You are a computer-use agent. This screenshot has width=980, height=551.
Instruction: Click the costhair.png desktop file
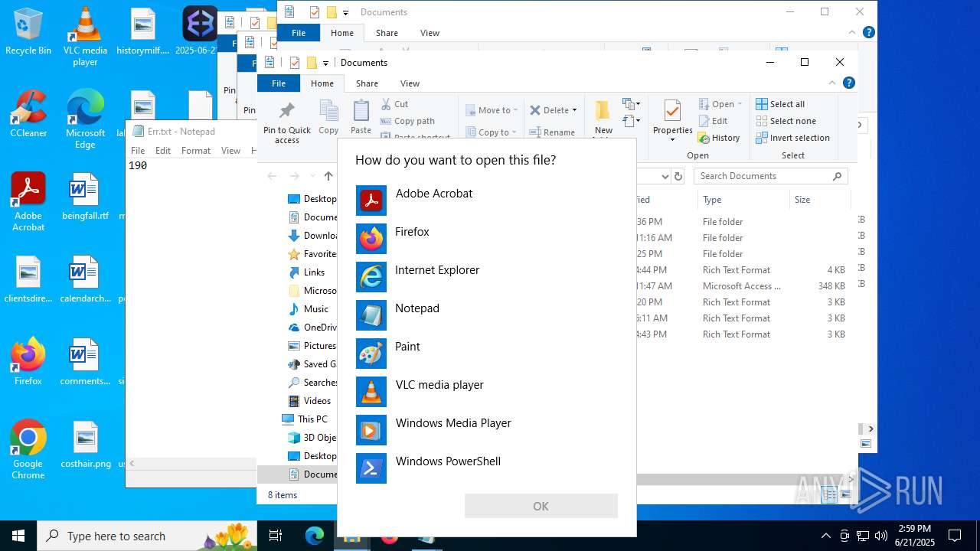point(86,444)
